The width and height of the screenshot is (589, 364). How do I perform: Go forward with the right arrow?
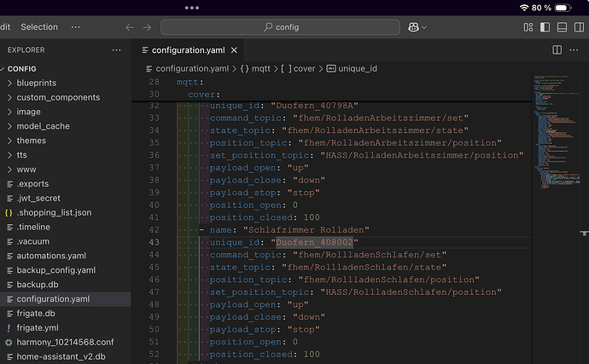coord(147,27)
